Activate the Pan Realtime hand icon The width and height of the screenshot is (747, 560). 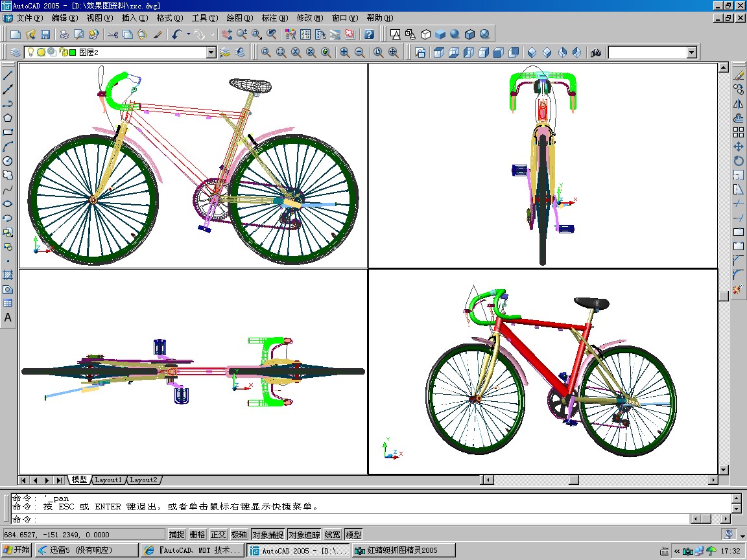227,34
